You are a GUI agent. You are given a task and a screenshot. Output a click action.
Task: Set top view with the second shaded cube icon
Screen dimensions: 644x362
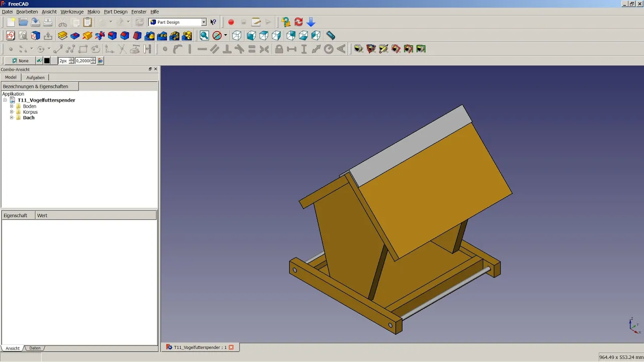pyautogui.click(x=264, y=36)
